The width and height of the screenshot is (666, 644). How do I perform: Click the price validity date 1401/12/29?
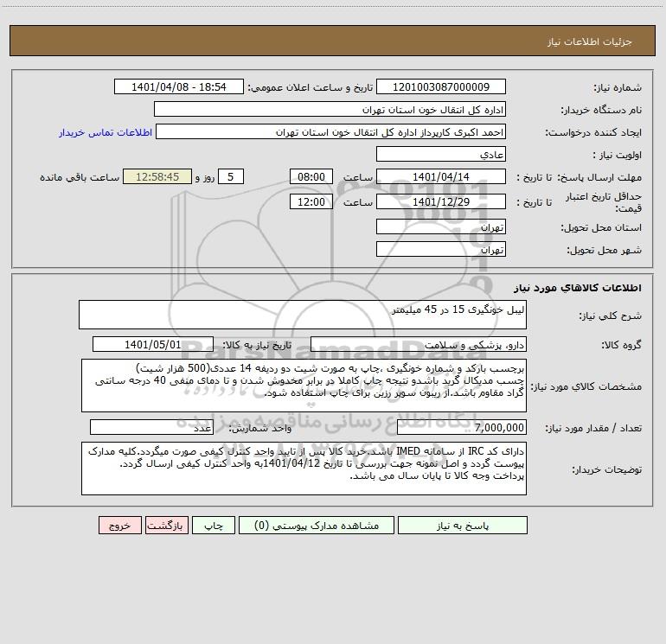point(441,201)
